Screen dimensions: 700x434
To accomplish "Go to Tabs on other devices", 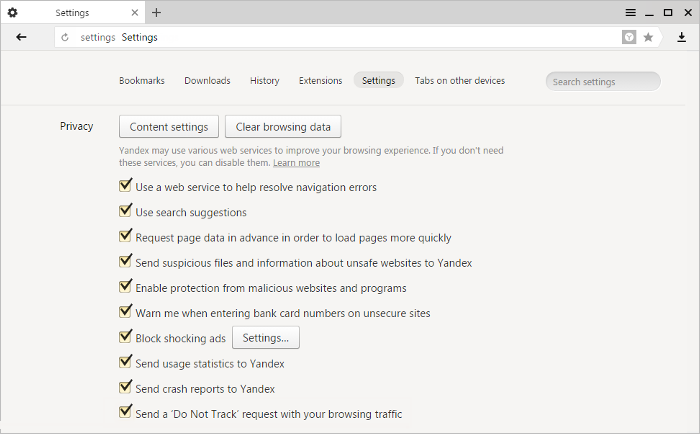I will pos(460,80).
